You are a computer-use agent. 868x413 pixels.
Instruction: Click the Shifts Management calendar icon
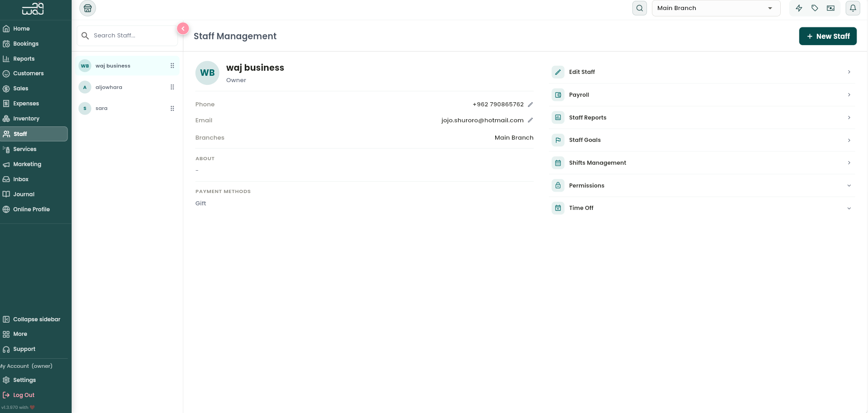(x=558, y=163)
